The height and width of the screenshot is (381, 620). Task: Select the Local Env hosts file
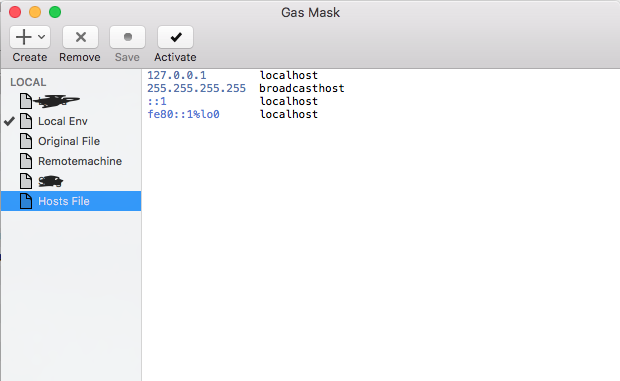[71, 121]
